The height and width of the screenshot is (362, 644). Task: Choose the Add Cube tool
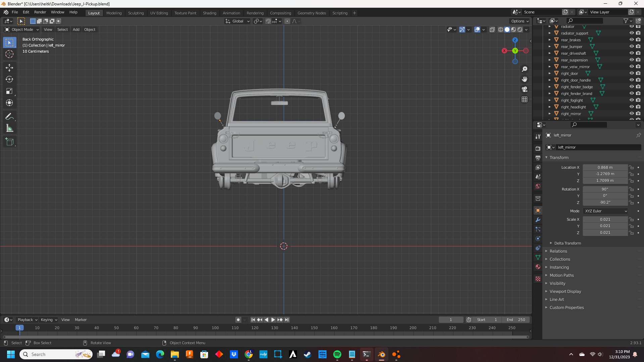coord(9,142)
